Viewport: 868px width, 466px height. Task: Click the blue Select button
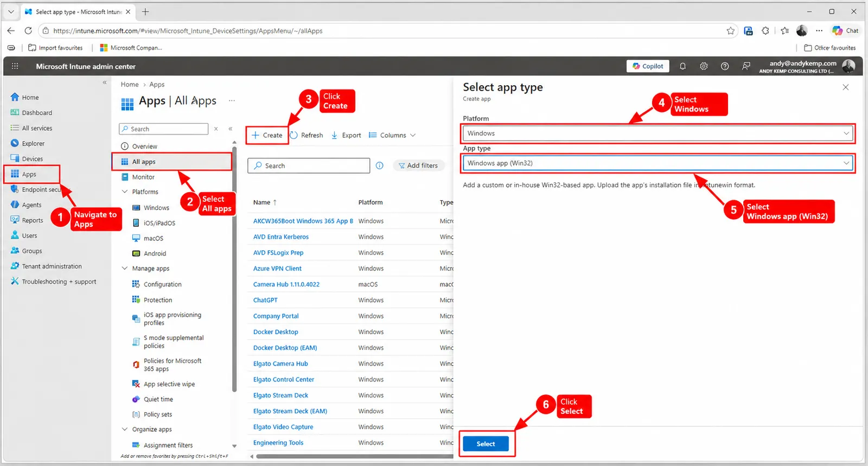[486, 444]
